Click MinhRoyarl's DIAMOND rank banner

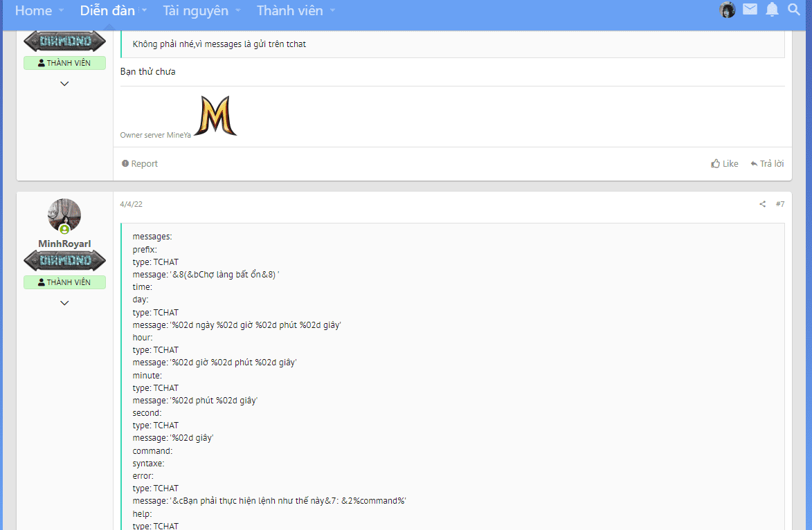pos(65,260)
